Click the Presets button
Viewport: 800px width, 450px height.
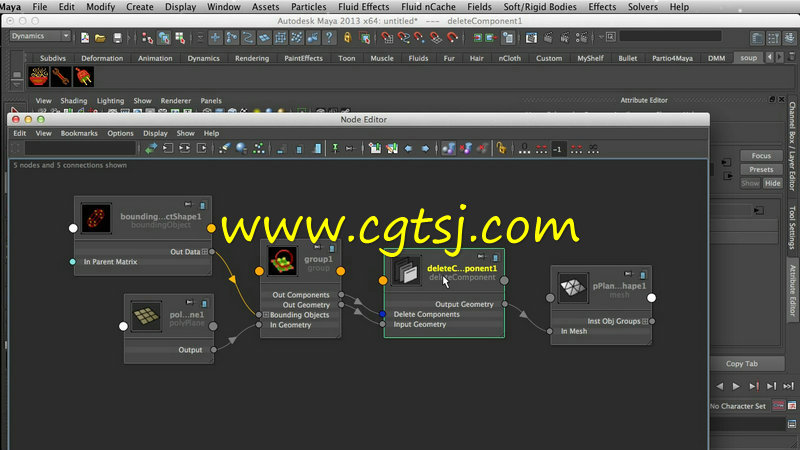tap(761, 169)
